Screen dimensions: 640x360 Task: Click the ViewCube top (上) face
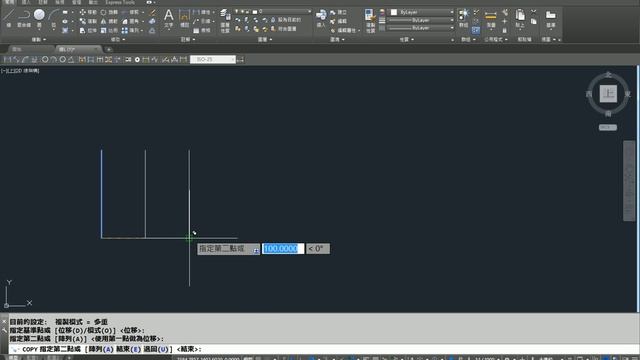pos(608,94)
